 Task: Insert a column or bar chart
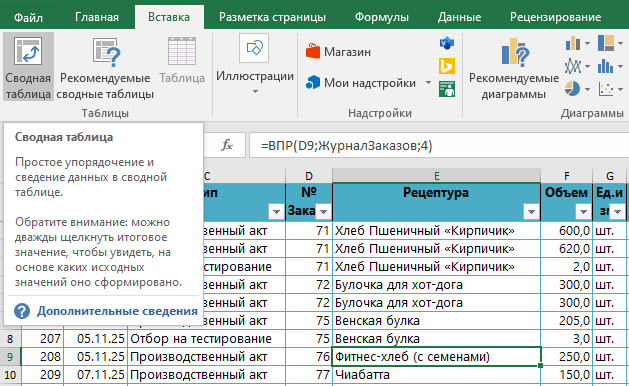point(573,43)
